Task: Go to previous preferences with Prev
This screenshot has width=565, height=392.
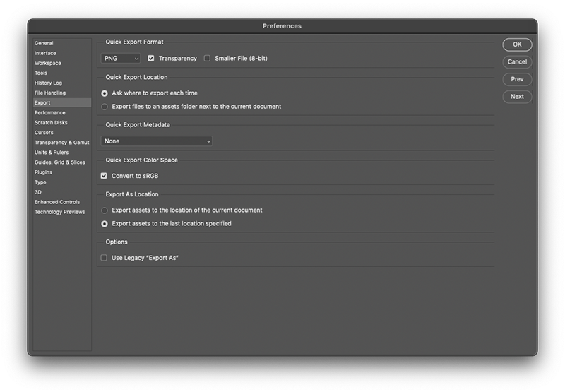Action: 517,79
